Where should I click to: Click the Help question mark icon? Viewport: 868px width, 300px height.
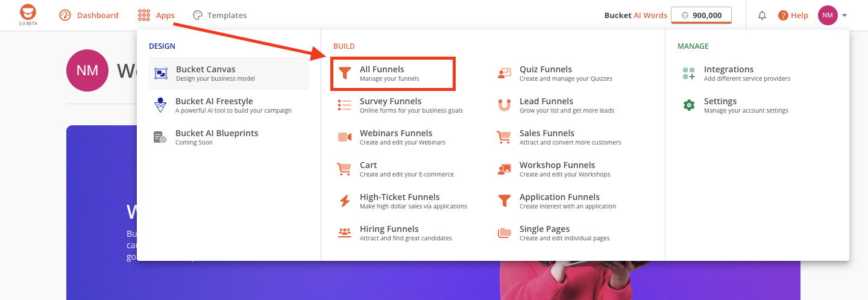(783, 15)
